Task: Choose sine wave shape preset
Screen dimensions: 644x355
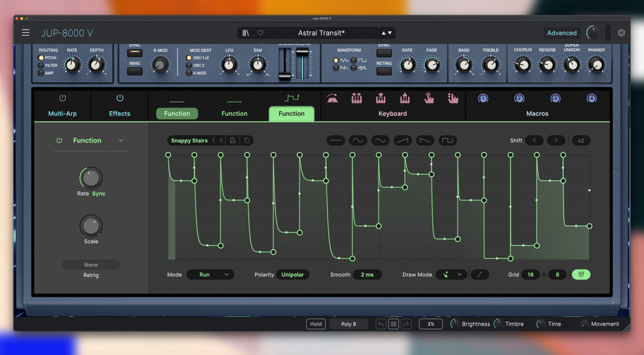Action: click(358, 140)
